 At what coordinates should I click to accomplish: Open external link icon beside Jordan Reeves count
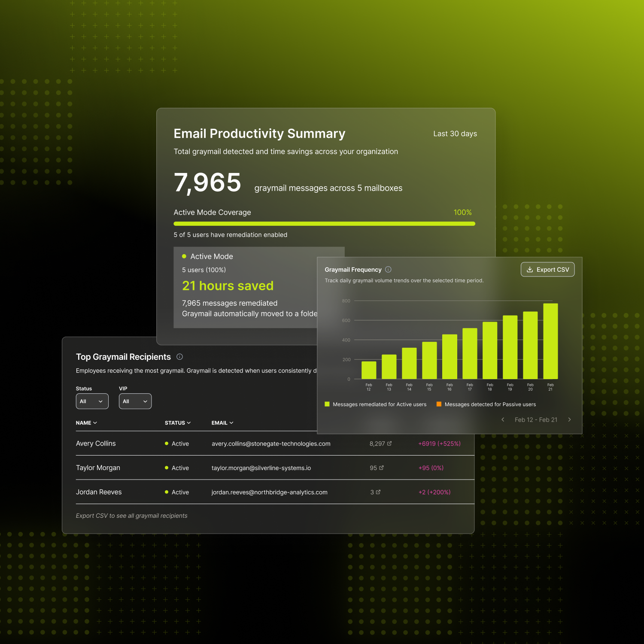[378, 492]
